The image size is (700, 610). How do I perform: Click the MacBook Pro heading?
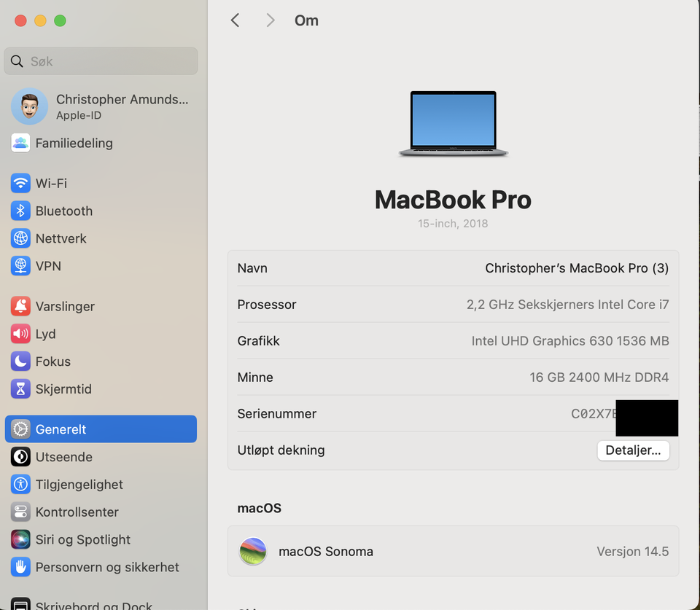[453, 200]
